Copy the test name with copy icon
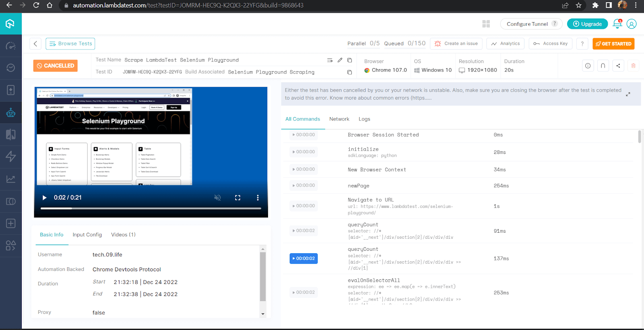 point(349,60)
